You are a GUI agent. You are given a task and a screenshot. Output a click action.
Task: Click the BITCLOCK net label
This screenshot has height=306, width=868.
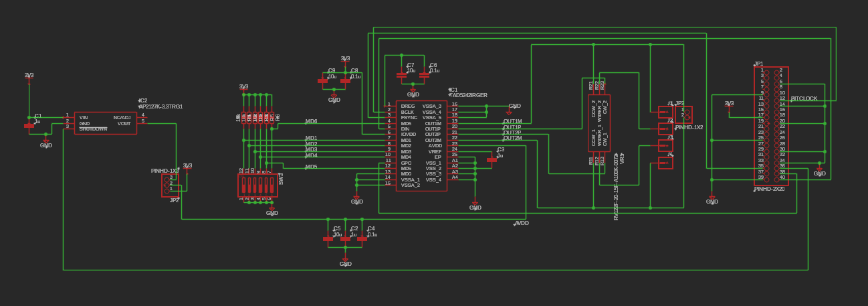804,98
